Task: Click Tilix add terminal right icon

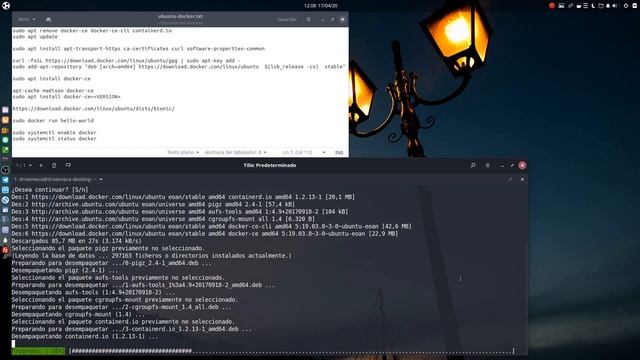Action: coord(54,165)
